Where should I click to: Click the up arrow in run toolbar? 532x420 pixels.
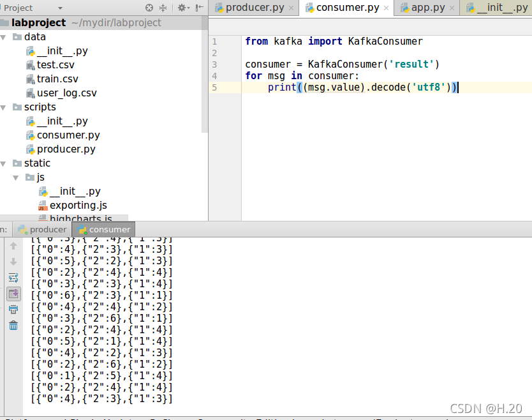13,246
